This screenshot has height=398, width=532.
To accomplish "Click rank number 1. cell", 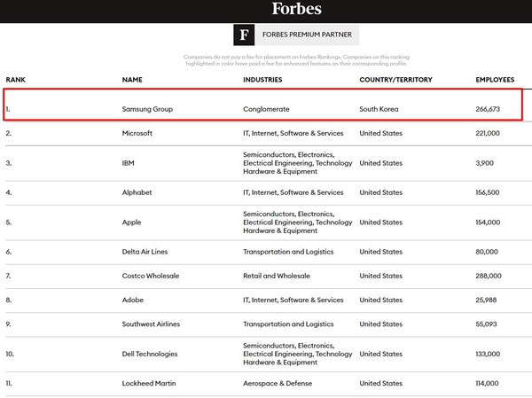I will (8, 109).
